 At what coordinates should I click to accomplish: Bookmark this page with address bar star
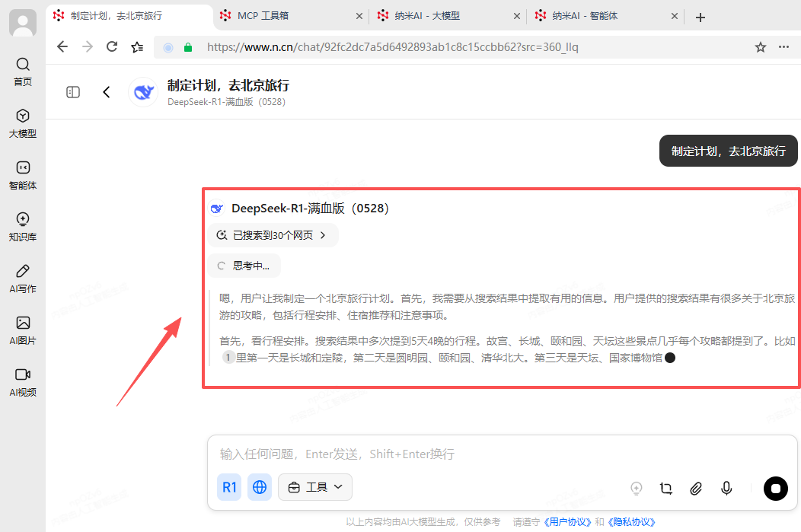(760, 47)
